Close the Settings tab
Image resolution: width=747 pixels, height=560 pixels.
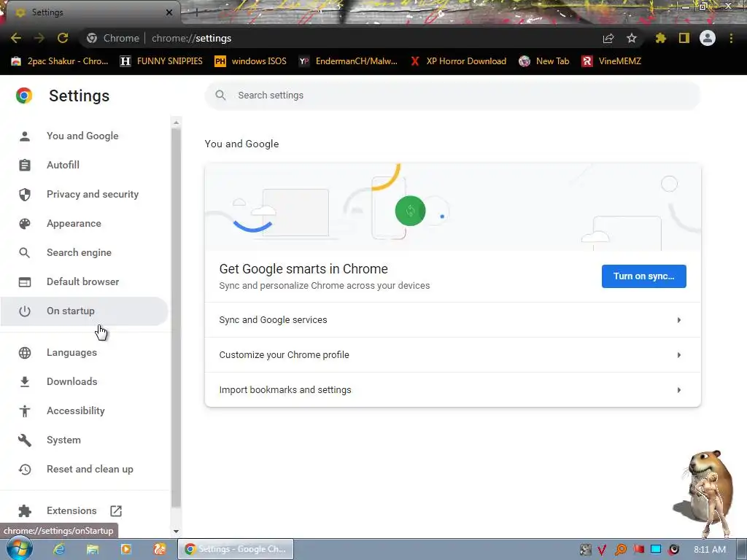tap(169, 12)
